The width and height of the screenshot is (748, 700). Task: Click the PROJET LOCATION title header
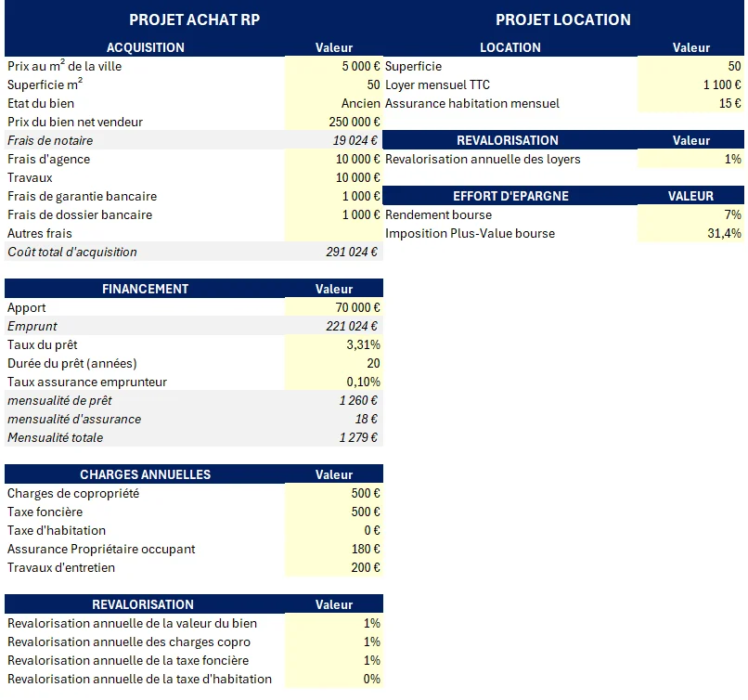click(x=562, y=19)
